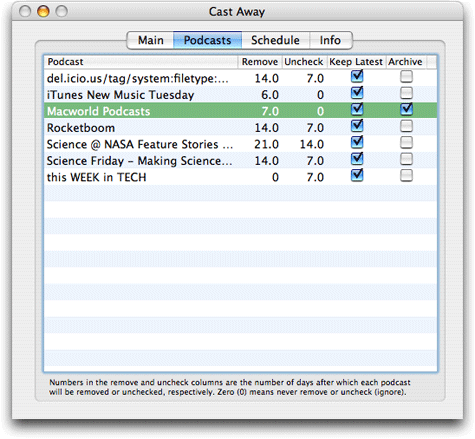Check Archive for this WEEK in TECH
The width and height of the screenshot is (475, 439).
pyautogui.click(x=406, y=175)
